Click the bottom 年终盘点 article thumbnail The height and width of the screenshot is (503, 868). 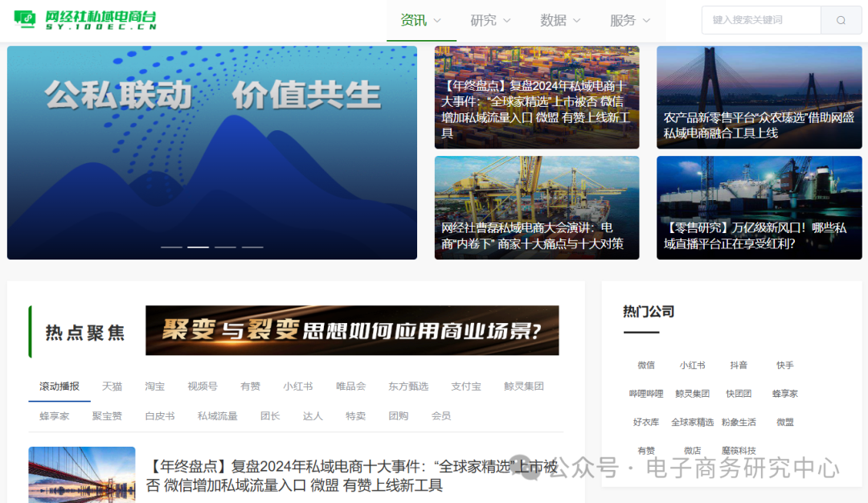pos(82,474)
